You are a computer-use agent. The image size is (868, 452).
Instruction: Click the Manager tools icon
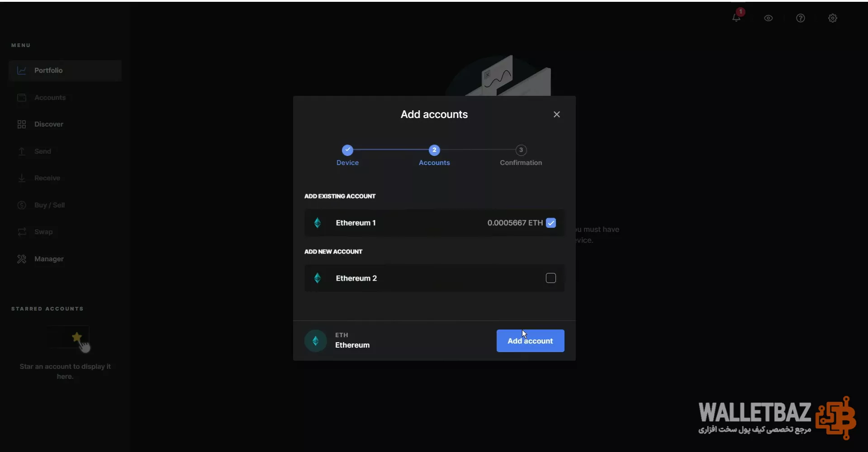coord(22,259)
